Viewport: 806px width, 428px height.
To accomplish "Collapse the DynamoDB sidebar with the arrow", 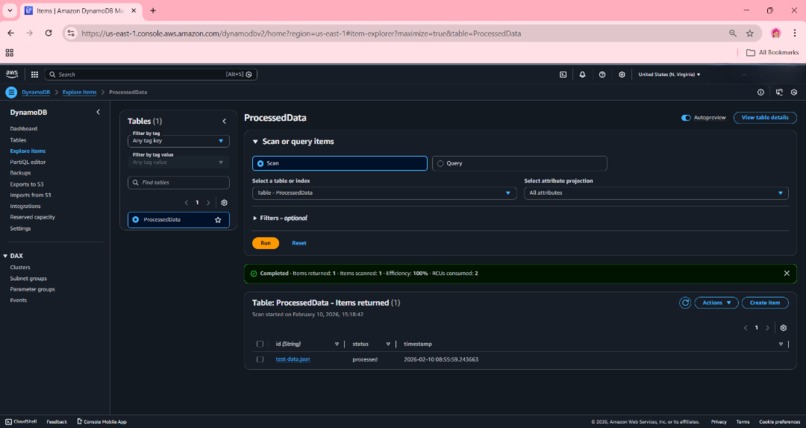I will 98,112.
